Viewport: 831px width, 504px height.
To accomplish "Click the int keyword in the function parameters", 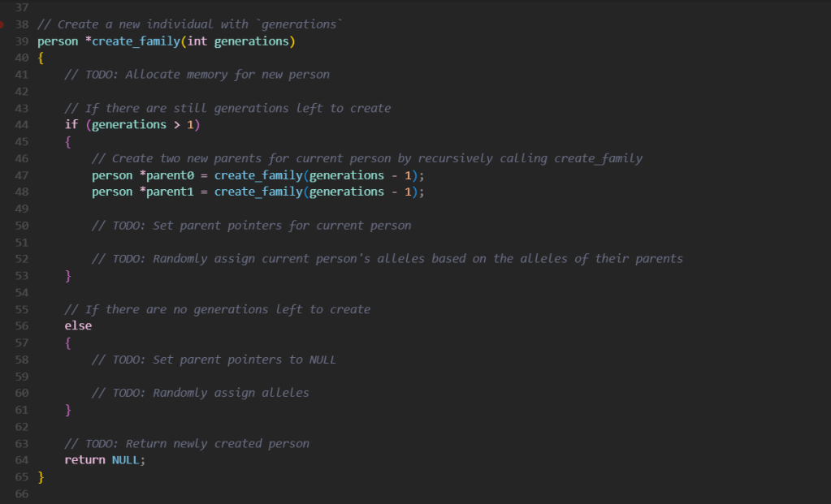I will coord(197,41).
